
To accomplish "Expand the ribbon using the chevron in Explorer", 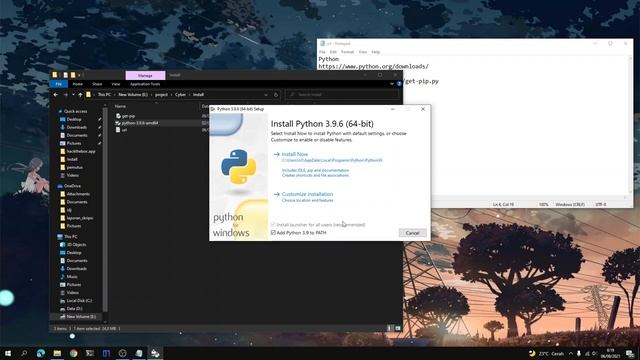I will click(392, 84).
